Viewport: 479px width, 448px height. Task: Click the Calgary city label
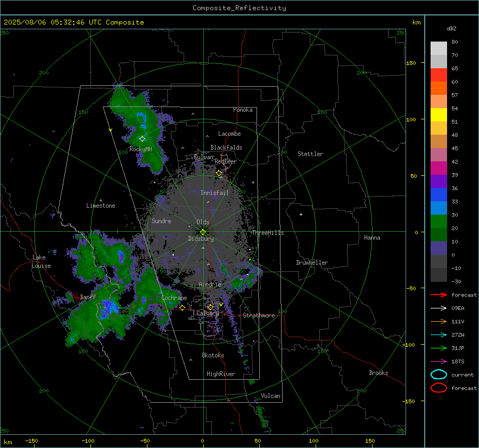[208, 313]
